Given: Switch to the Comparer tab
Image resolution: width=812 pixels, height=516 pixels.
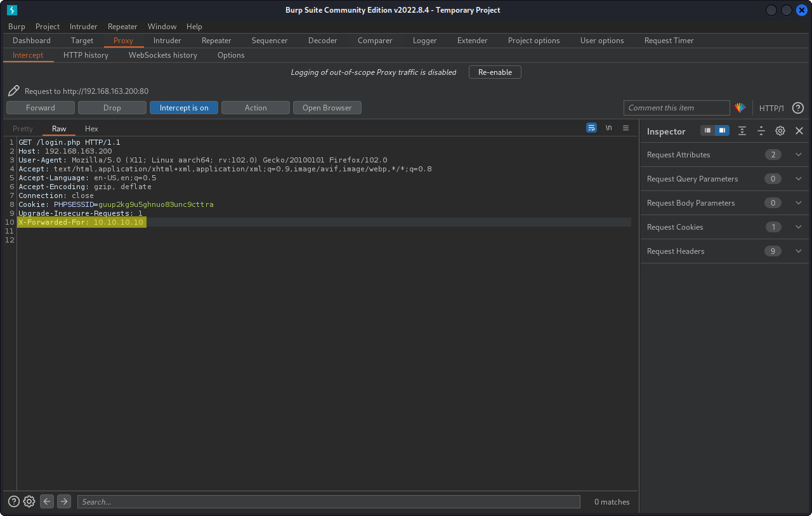Looking at the screenshot, I should click(x=375, y=41).
